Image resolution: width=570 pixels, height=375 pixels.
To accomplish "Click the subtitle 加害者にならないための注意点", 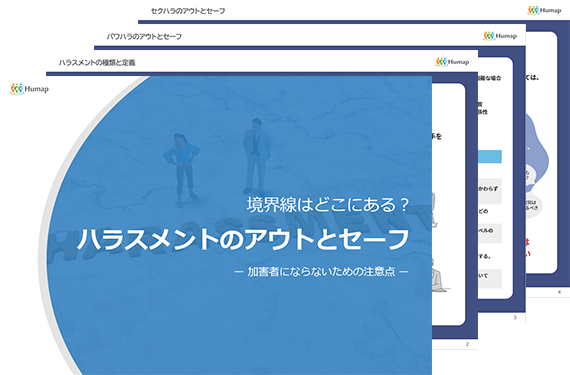I will pyautogui.click(x=321, y=271).
